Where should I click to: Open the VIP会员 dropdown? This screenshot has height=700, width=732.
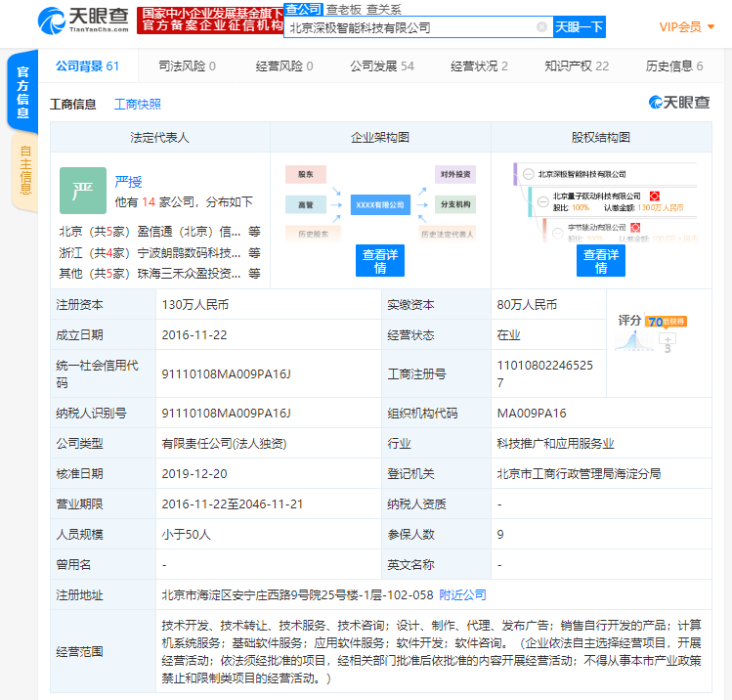[x=687, y=27]
